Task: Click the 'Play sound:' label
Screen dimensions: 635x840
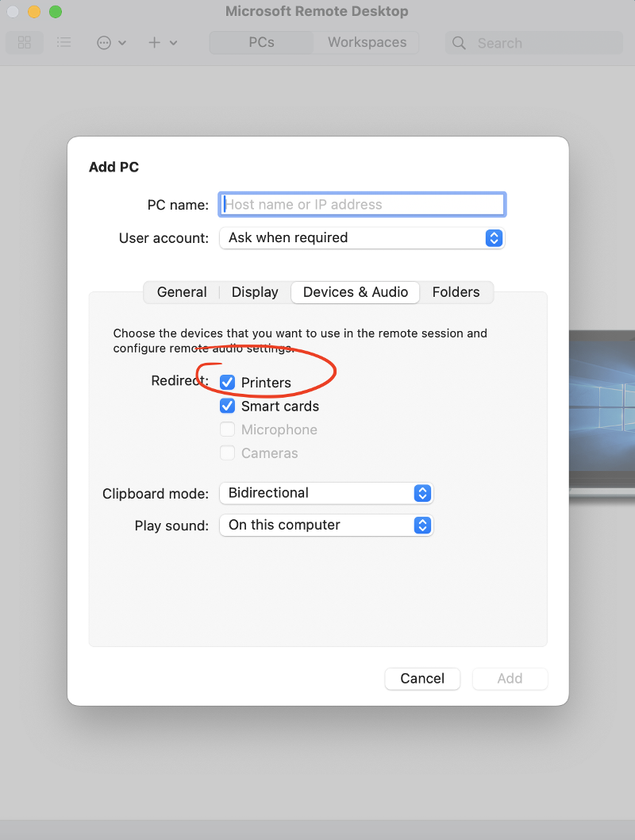Action: coord(171,526)
